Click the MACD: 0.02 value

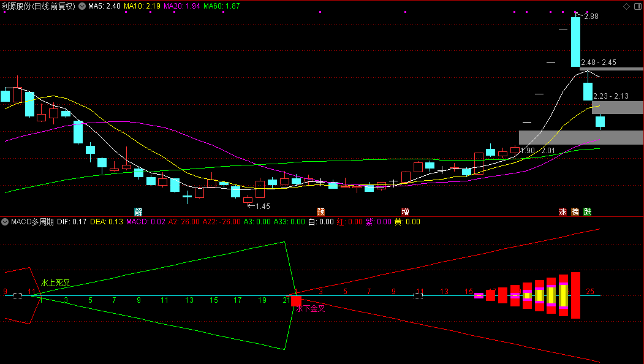click(146, 222)
